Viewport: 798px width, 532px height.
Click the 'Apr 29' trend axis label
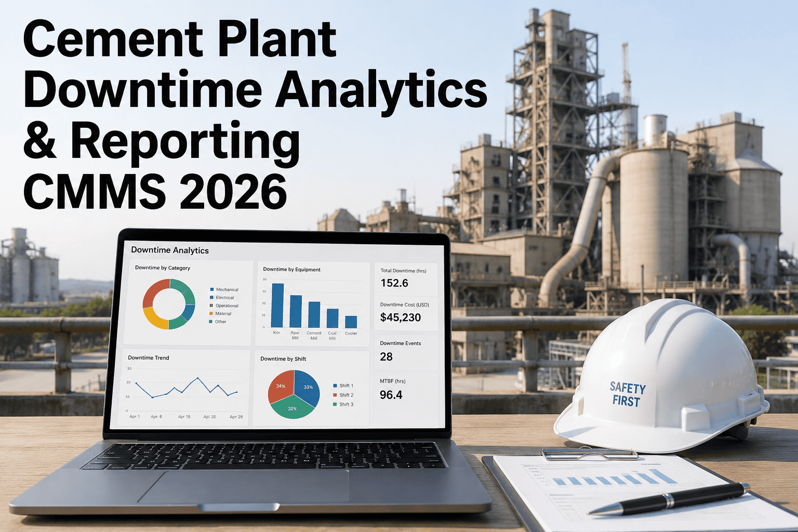[x=236, y=417]
